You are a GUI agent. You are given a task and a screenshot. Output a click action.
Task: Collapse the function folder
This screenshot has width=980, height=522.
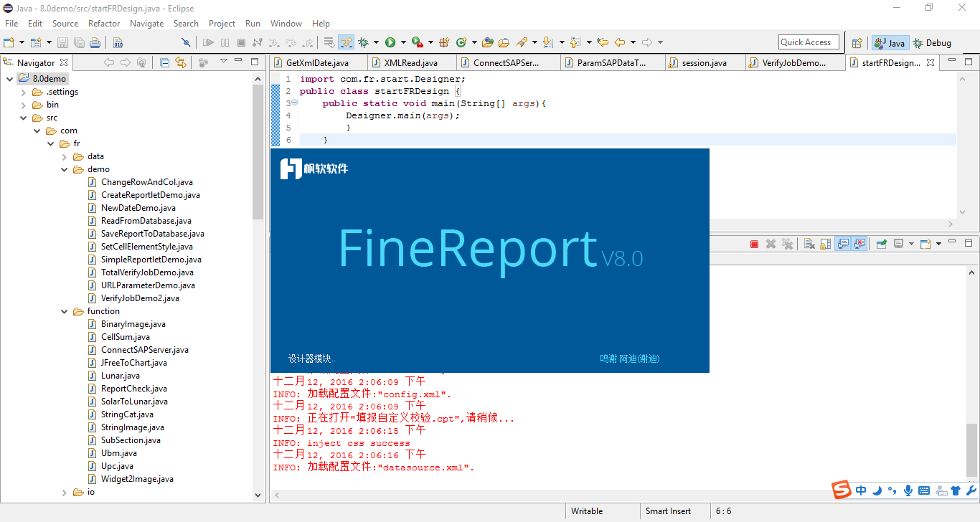click(65, 311)
